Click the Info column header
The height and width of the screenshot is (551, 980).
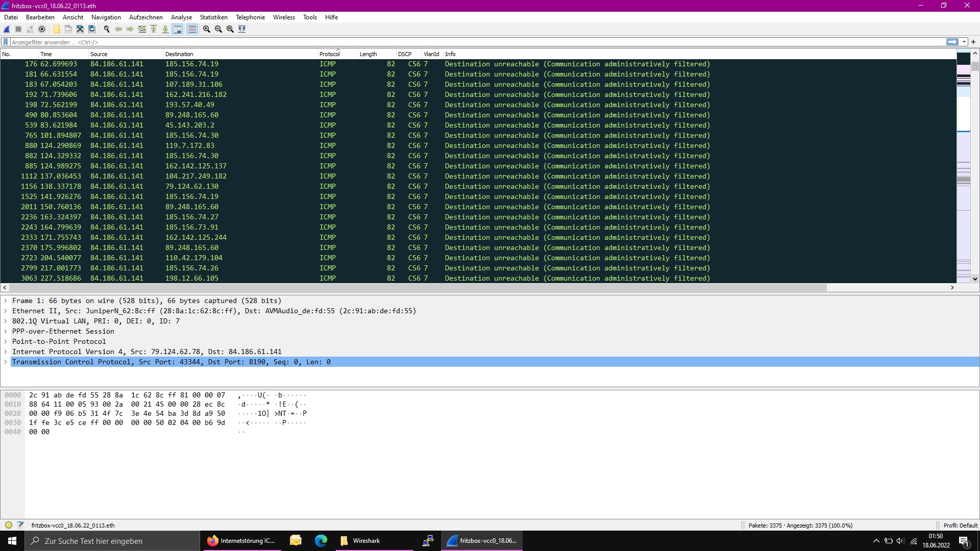point(699,54)
